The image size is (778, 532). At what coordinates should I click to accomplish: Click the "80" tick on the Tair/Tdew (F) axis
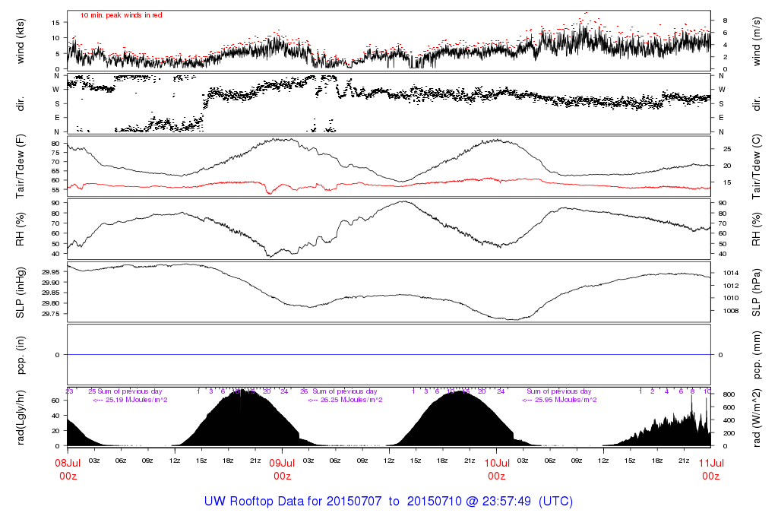pos(55,144)
